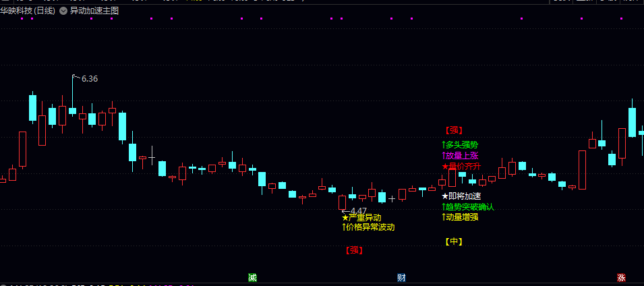Click the ★即将加速 signal label
Viewport: 644px width, 286px height.
click(x=461, y=196)
